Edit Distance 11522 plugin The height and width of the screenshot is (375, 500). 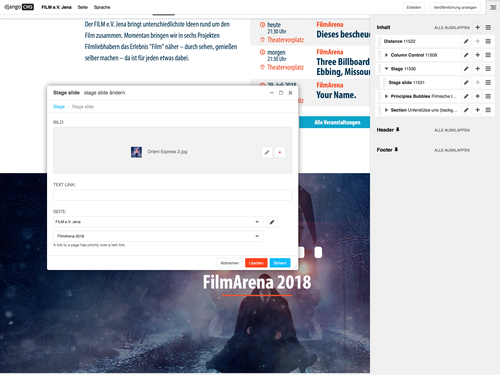pyautogui.click(x=466, y=41)
